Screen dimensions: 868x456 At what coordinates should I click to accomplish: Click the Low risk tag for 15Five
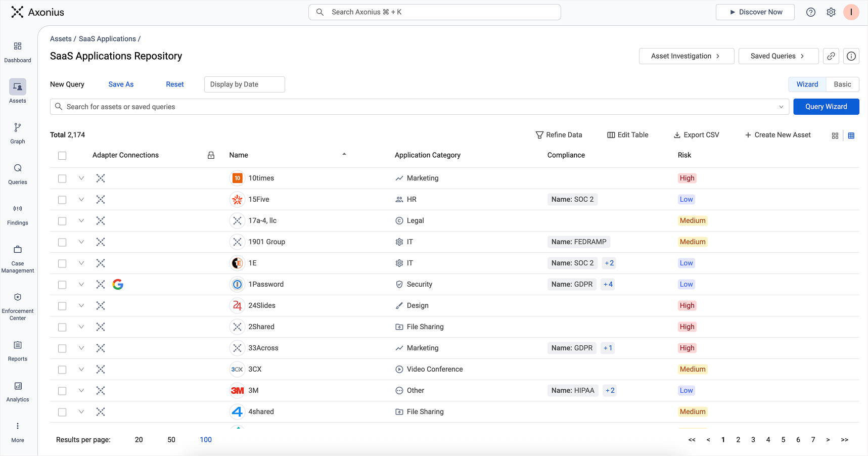(x=687, y=199)
